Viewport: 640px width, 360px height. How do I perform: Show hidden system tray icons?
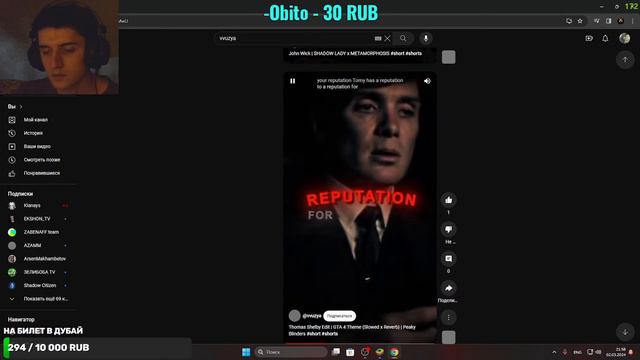pyautogui.click(x=554, y=352)
